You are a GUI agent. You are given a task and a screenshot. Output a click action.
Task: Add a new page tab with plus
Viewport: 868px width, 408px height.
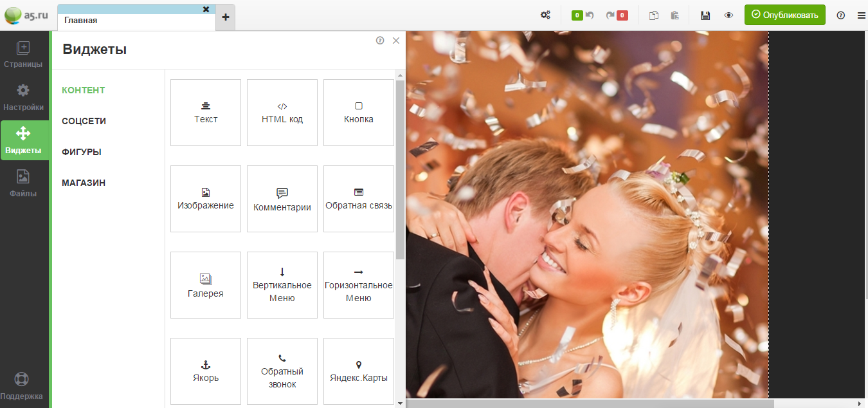[225, 17]
